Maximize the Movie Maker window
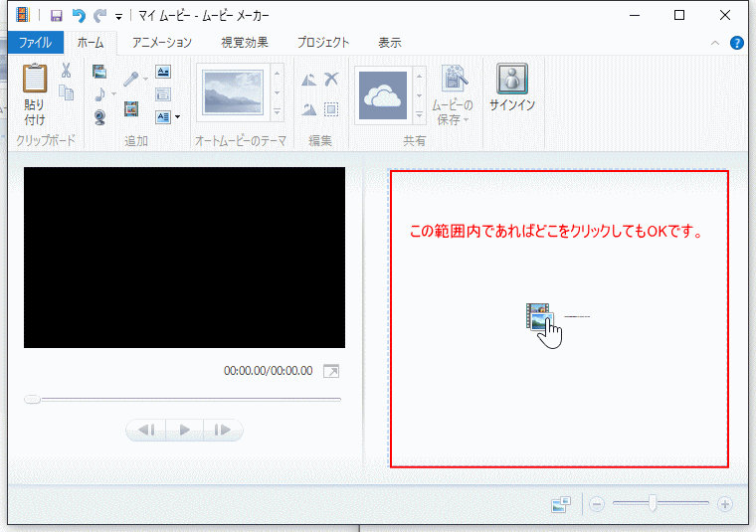756x532 pixels. pos(679,16)
